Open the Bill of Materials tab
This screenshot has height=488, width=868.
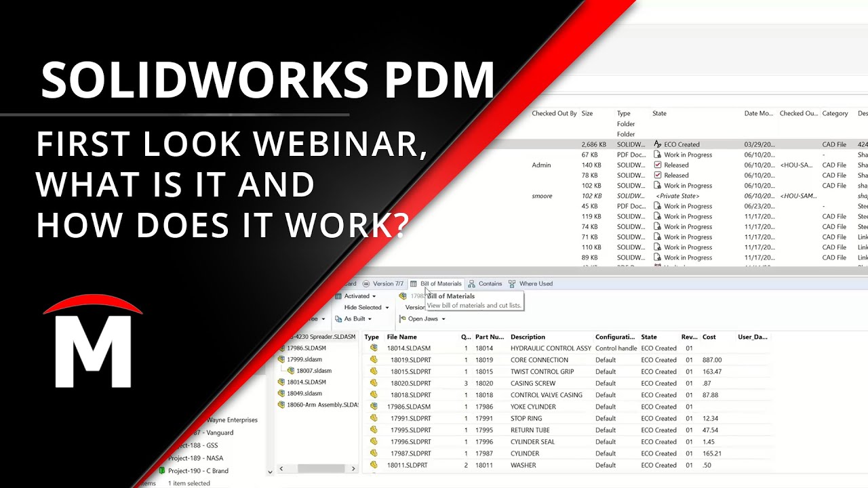tap(435, 283)
